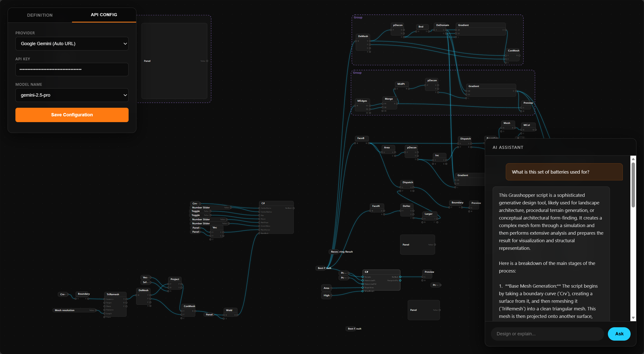Click into the API KEY password field
Viewport: 644px width, 354px height.
tap(72, 69)
